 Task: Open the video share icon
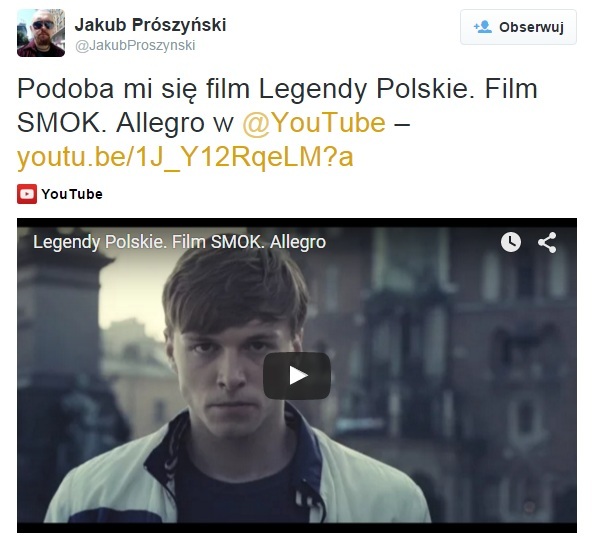547,242
